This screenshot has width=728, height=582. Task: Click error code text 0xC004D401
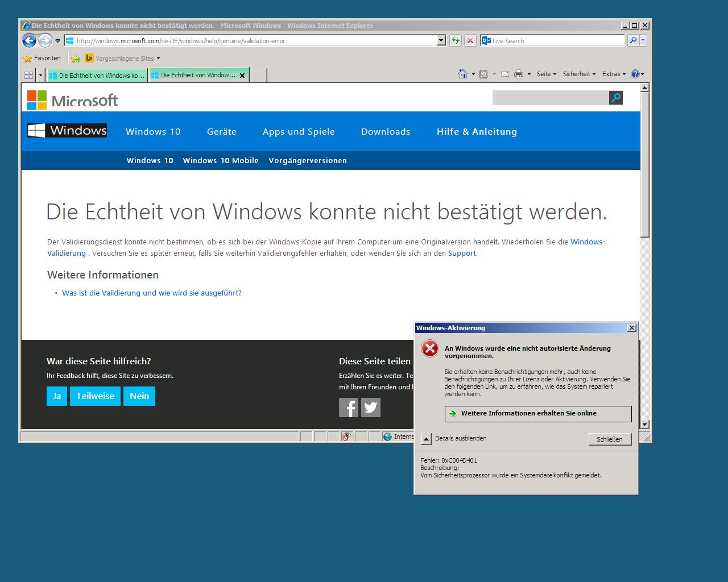[x=460, y=460]
